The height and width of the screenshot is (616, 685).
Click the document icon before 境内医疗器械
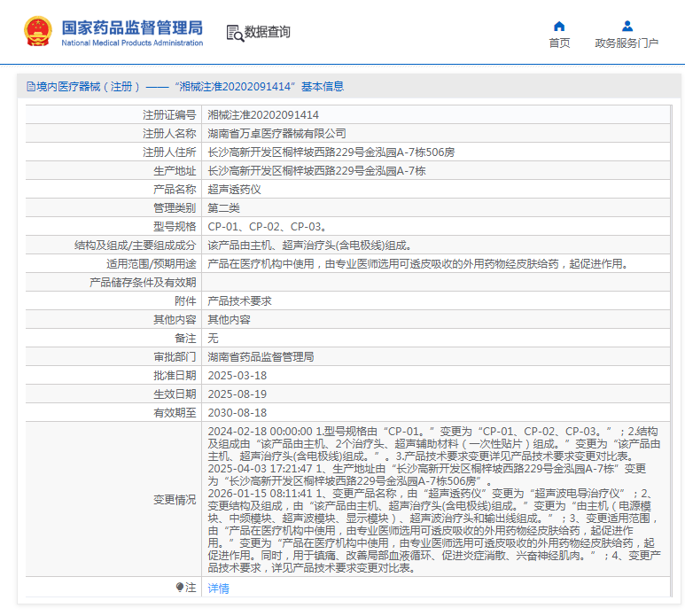(30, 87)
